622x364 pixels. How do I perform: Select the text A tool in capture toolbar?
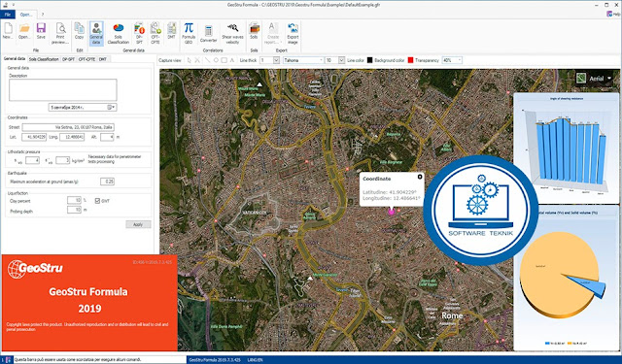pos(232,60)
